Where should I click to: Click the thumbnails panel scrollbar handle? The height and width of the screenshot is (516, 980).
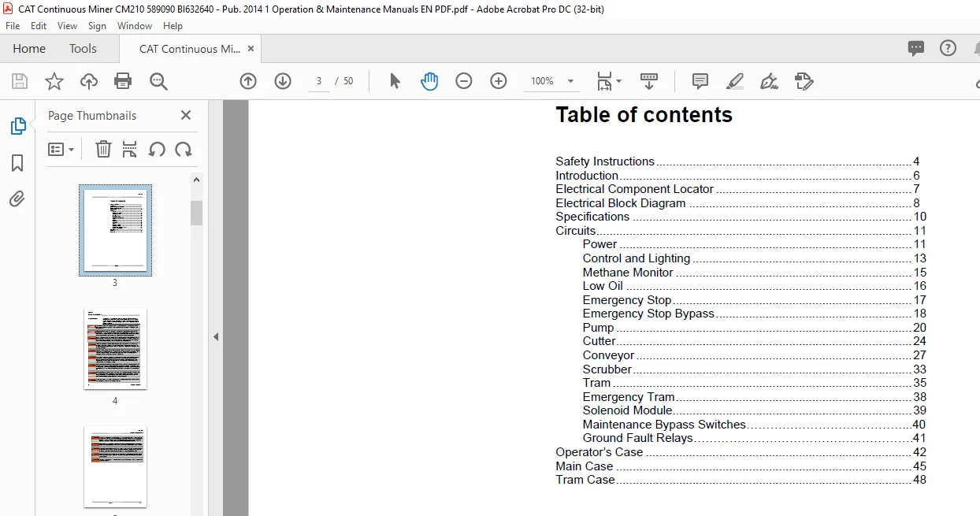coord(197,213)
